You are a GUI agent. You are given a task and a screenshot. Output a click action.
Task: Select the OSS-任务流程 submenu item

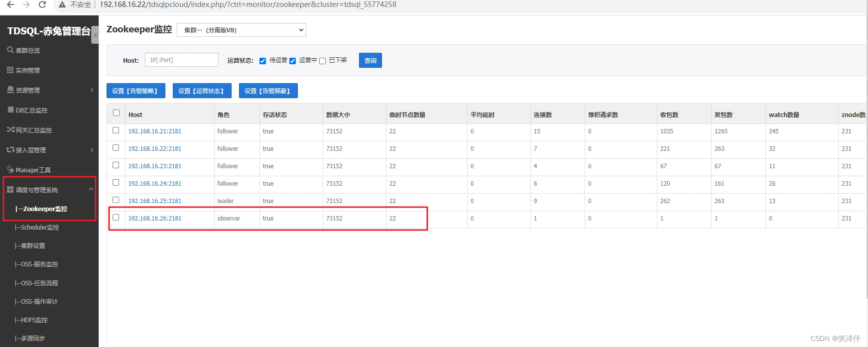(36, 283)
